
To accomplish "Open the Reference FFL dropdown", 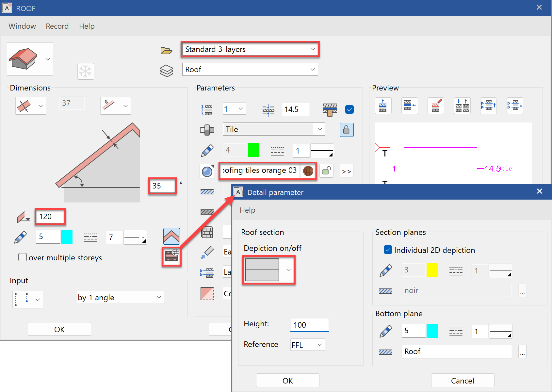I will (x=307, y=345).
